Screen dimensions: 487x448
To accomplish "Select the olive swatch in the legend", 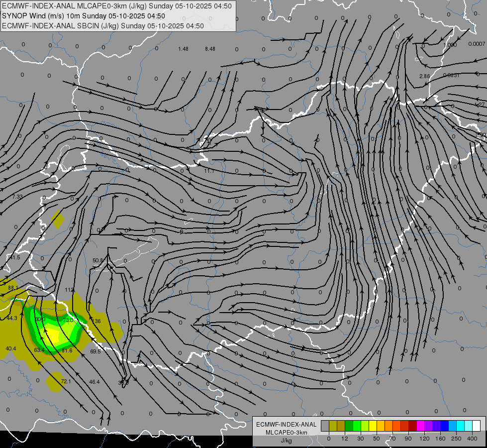I will [x=333, y=426].
